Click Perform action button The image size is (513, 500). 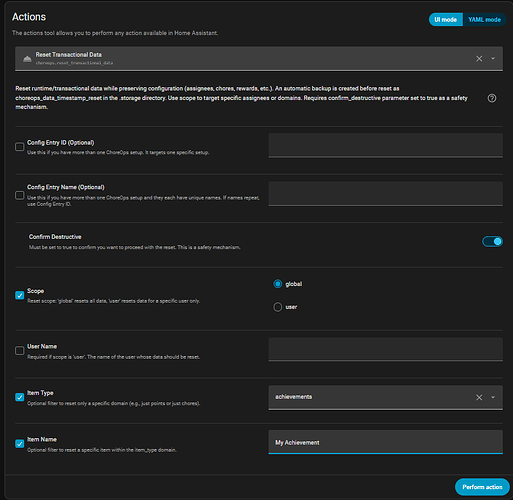point(482,487)
